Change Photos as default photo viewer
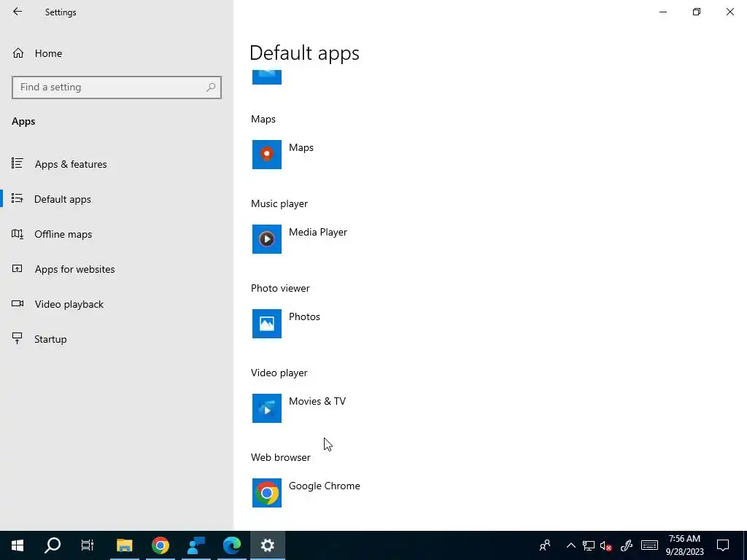This screenshot has height=560, width=747. point(304,316)
